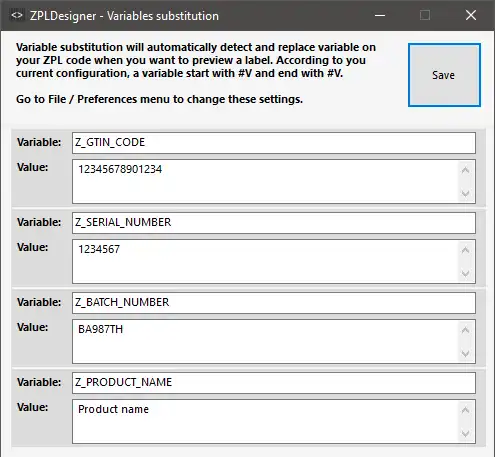Click down arrow in product name value scrollbar
The width and height of the screenshot is (495, 457).
pyautogui.click(x=465, y=433)
